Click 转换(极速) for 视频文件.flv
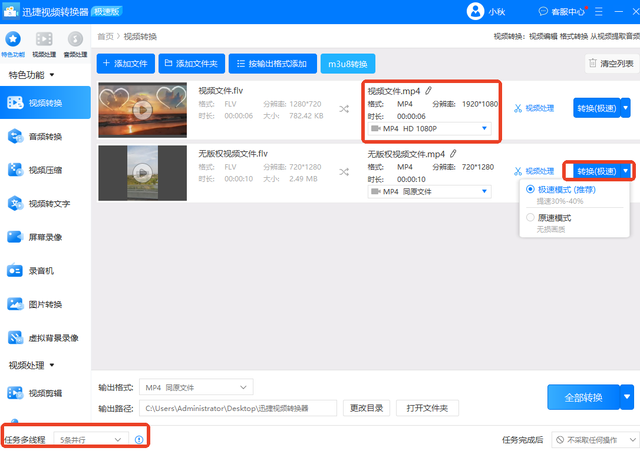Image resolution: width=640 pixels, height=451 pixels. pyautogui.click(x=596, y=108)
